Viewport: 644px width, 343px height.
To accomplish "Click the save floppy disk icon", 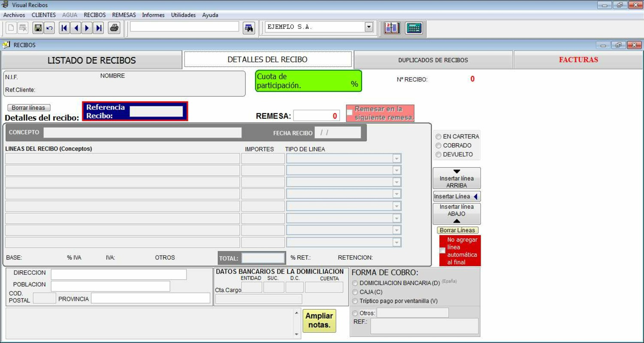I will (x=38, y=28).
